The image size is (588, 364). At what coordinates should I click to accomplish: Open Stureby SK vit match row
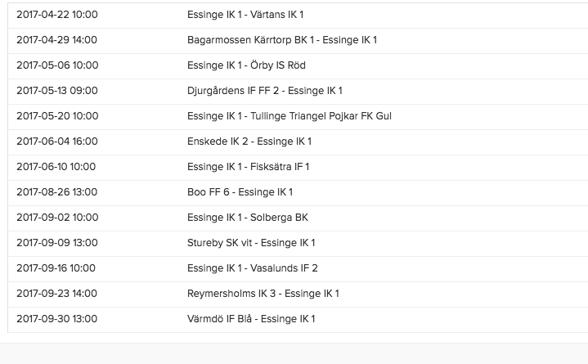tap(250, 243)
